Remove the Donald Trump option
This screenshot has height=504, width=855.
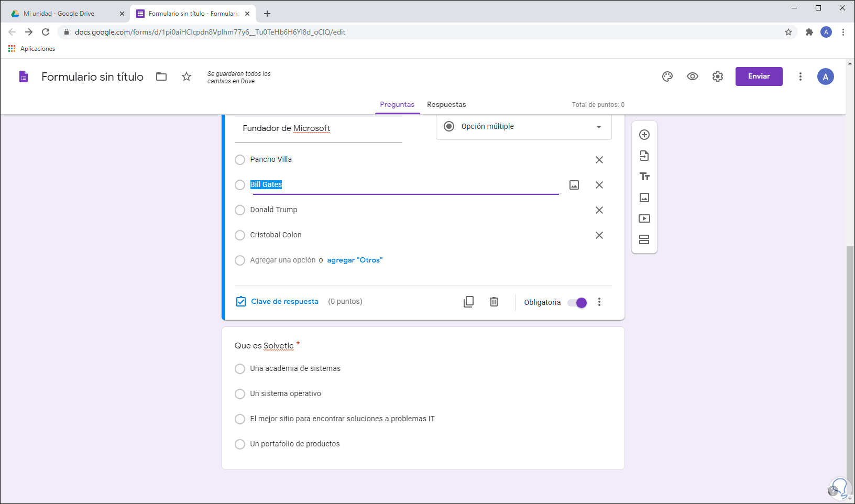599,210
